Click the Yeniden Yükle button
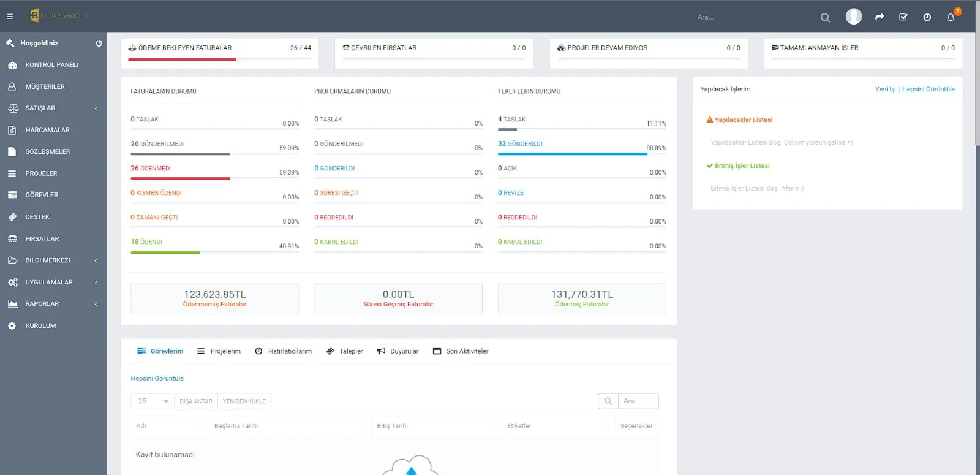The width and height of the screenshot is (980, 475). pos(244,401)
